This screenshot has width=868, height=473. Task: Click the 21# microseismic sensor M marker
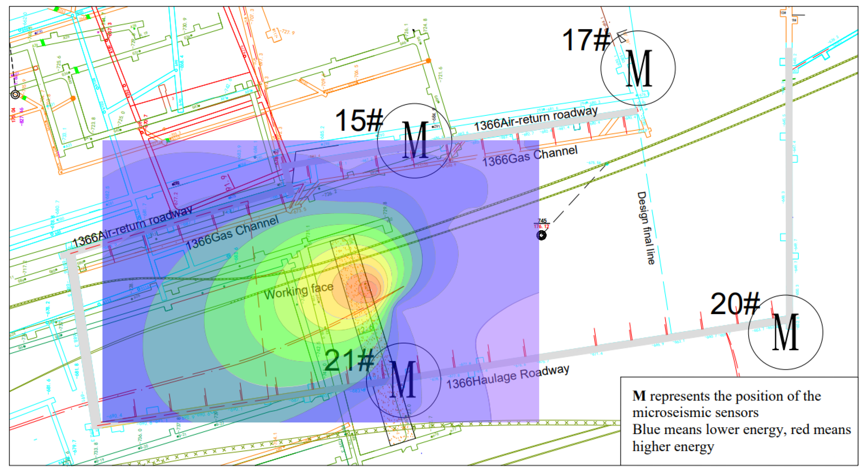(403, 380)
